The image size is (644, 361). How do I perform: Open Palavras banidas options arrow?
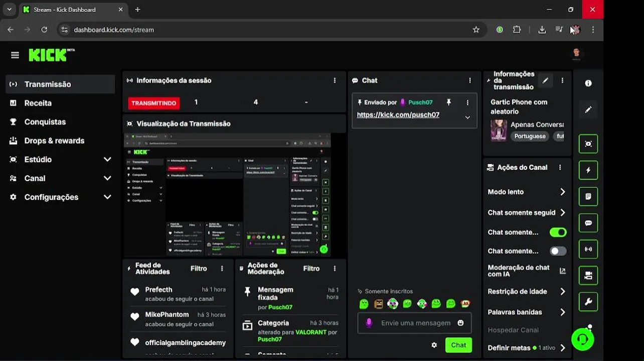[x=562, y=312]
